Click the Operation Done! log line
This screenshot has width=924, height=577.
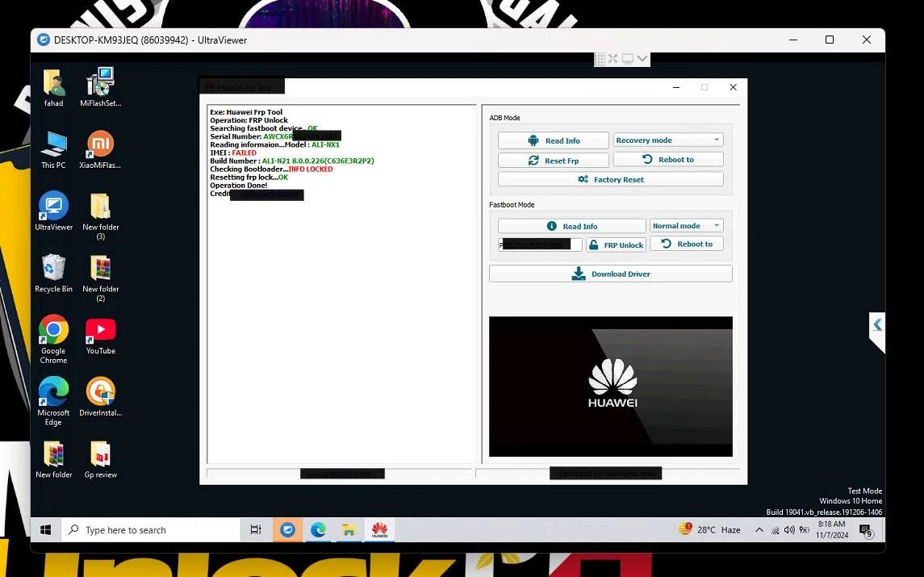pos(239,185)
